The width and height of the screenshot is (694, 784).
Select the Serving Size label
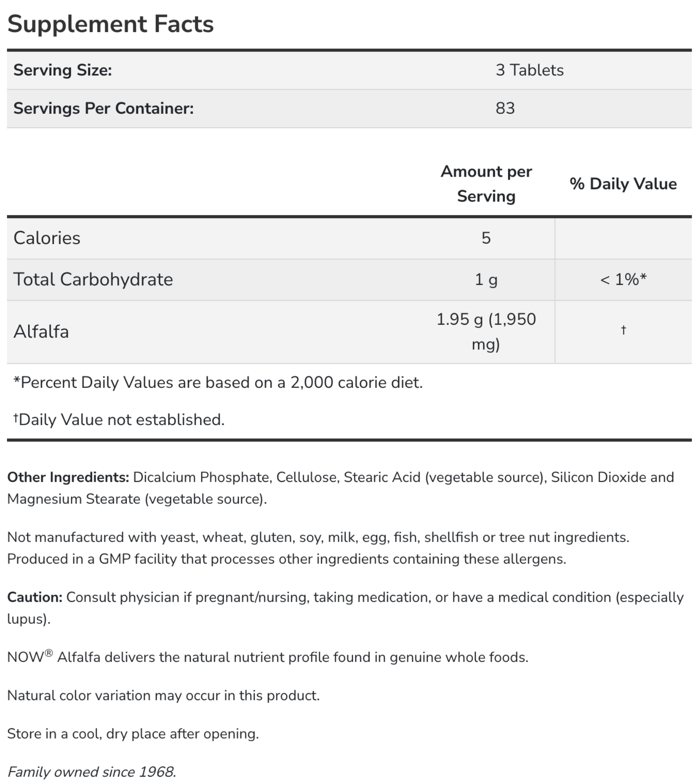tap(63, 70)
